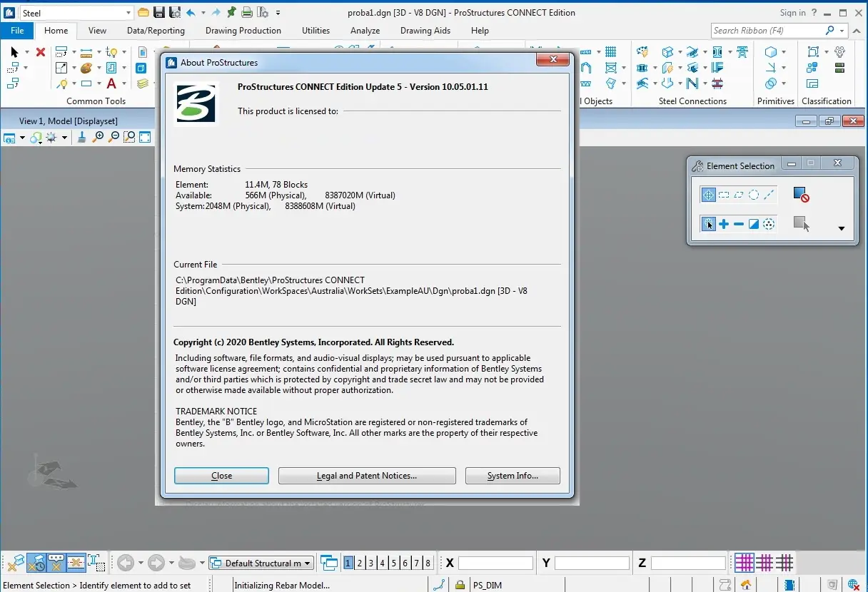Click the Update View paintbrush icon
Viewport: 868px width, 592px height.
tap(82, 137)
